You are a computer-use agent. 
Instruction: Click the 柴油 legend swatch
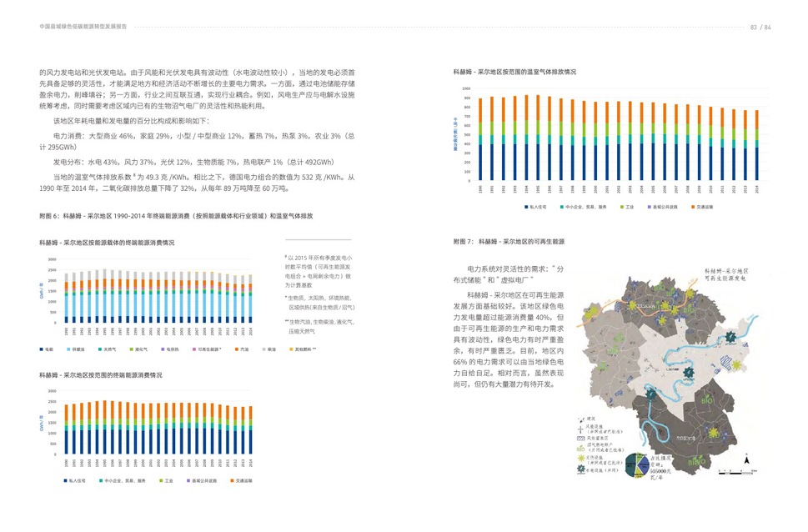[x=263, y=349]
